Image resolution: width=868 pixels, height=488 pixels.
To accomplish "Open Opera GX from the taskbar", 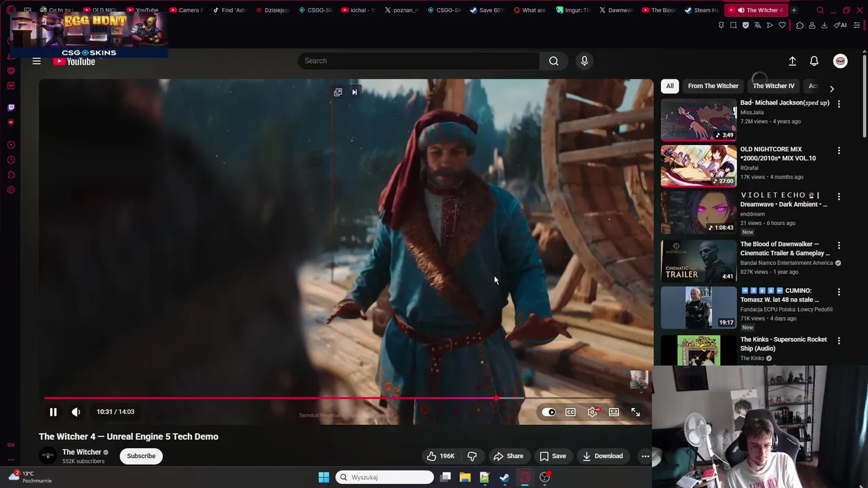I will click(x=524, y=477).
